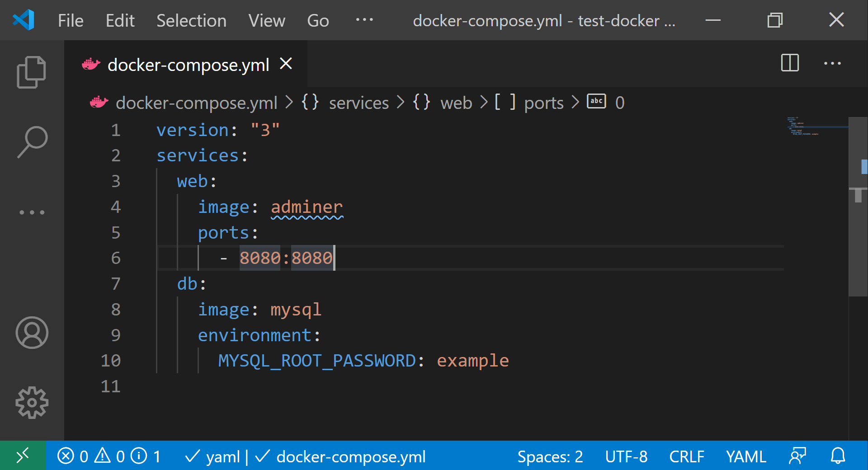Open the Selection menu
The image size is (868, 470).
point(191,21)
